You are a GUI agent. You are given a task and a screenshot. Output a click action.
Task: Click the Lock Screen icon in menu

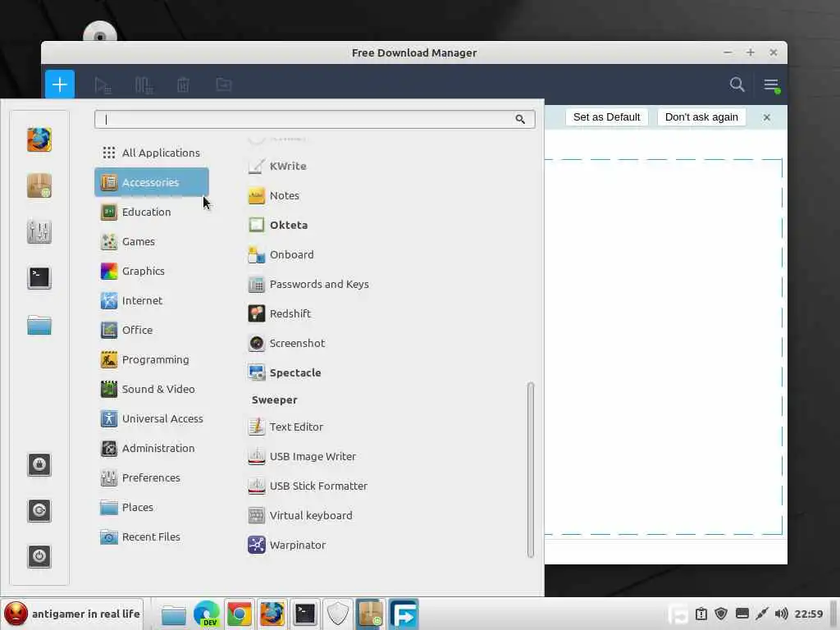pos(39,464)
